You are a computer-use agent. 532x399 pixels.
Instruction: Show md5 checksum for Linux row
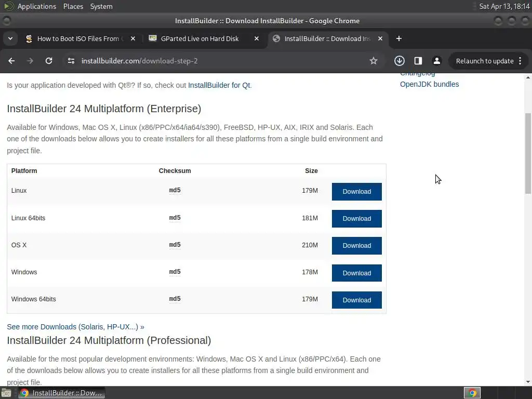175,190
